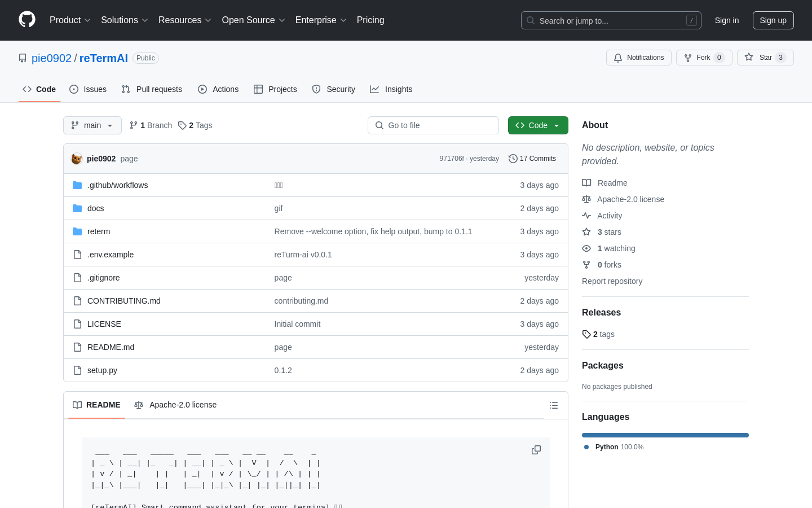Switch to the Security tab
Image resolution: width=812 pixels, height=508 pixels.
(334, 89)
